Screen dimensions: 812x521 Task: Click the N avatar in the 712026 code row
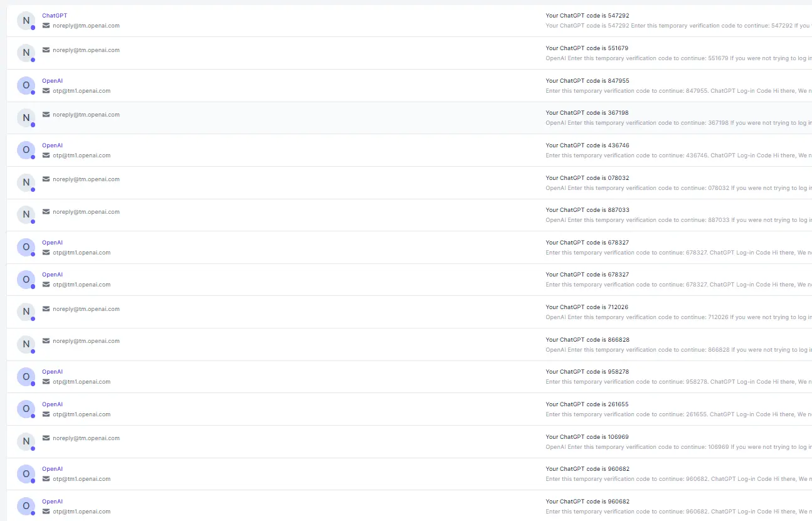tap(26, 312)
